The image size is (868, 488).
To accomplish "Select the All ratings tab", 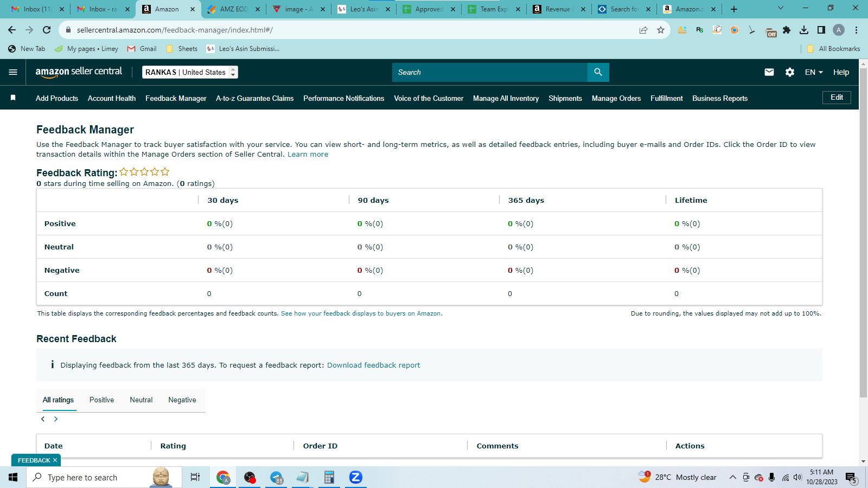I will tap(58, 400).
